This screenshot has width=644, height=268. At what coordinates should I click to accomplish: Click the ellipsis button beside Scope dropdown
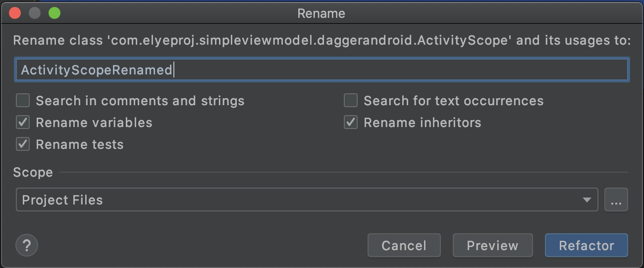pos(616,200)
